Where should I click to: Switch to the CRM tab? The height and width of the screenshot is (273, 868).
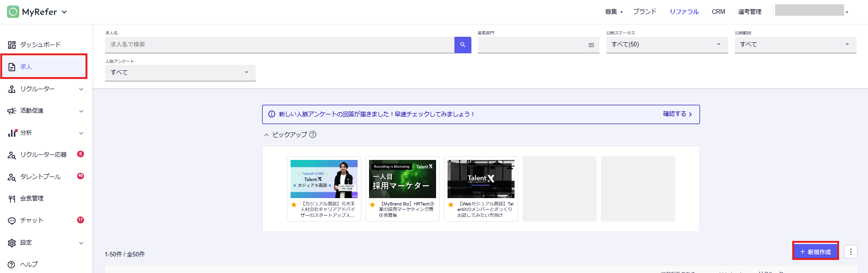click(x=718, y=12)
